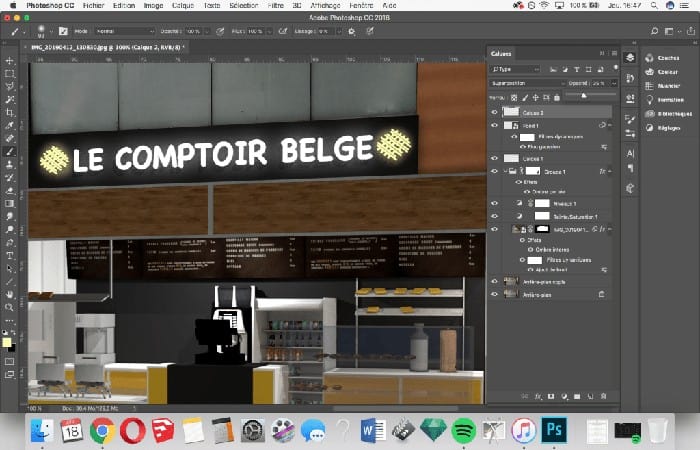The width and height of the screenshot is (700, 450).
Task: Hide the Fond 1 layer
Action: [x=494, y=125]
